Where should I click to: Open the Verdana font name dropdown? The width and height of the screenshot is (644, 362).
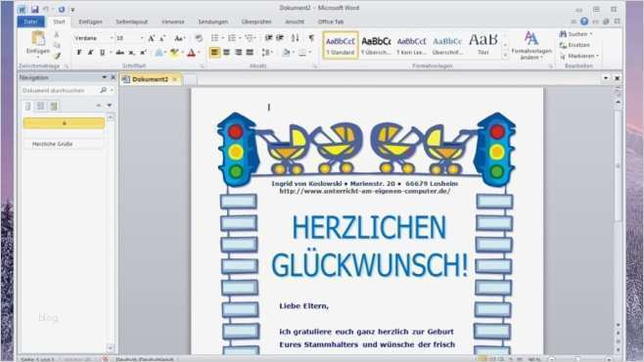112,38
